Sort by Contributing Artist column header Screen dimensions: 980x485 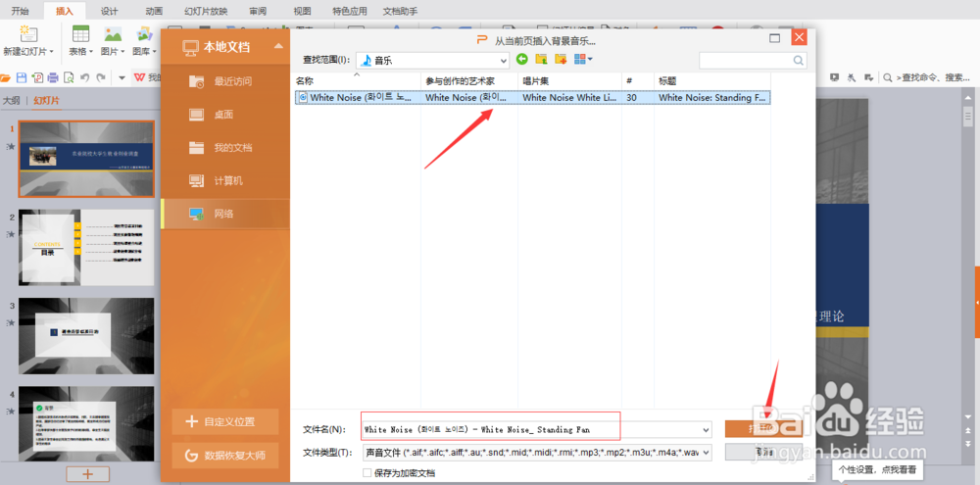click(x=469, y=81)
